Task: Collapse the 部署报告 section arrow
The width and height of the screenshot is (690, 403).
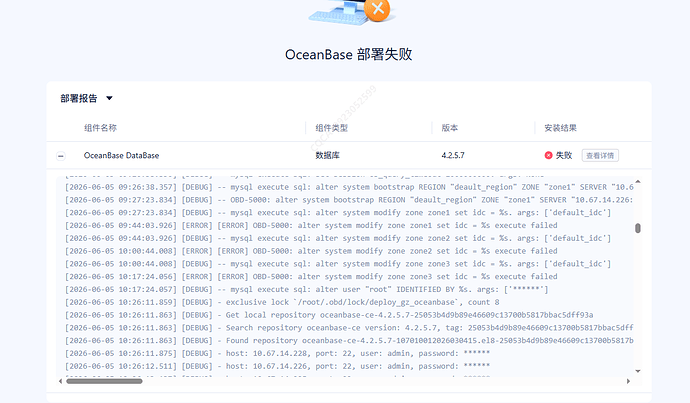Action: [109, 98]
